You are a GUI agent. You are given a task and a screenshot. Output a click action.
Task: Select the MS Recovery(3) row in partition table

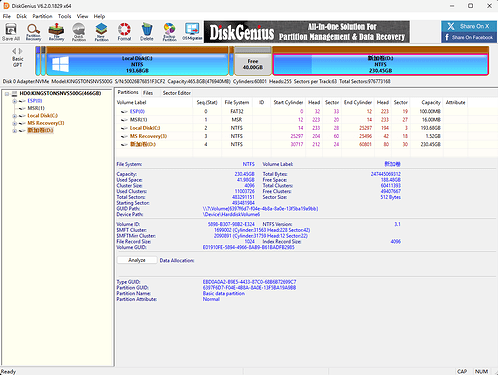tap(307, 136)
